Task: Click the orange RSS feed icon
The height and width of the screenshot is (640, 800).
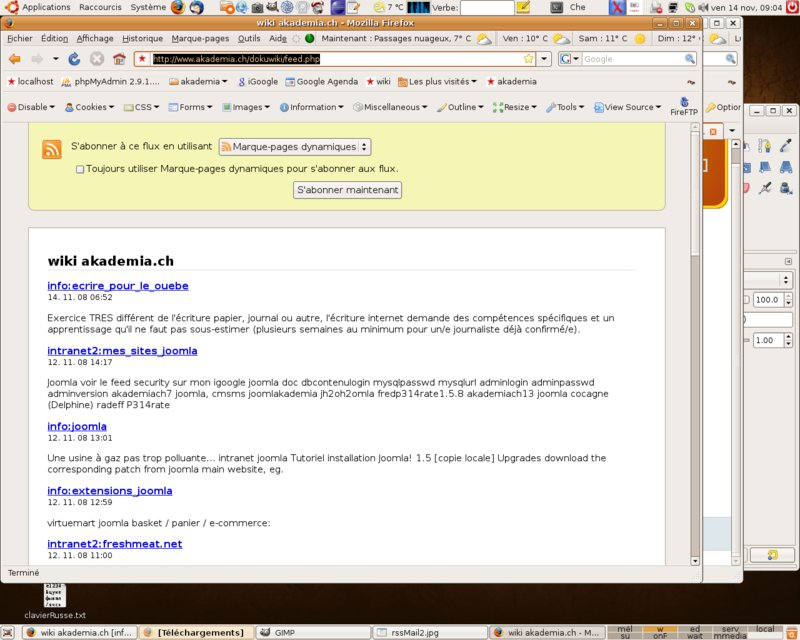Action: [52, 149]
